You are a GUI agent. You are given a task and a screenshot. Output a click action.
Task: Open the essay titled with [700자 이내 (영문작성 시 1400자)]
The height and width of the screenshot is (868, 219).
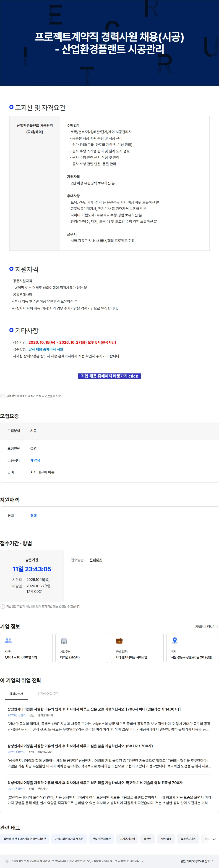(x=94, y=709)
